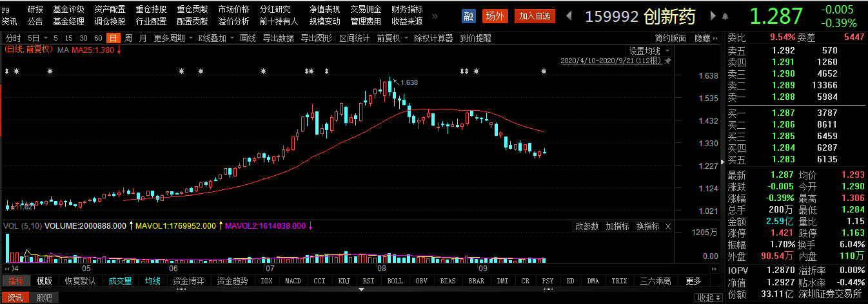Switch to 简约版面 simplified layout

point(671,39)
